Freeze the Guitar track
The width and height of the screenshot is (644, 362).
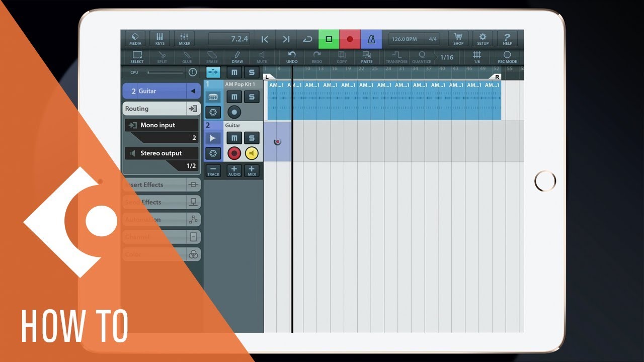pos(213,153)
